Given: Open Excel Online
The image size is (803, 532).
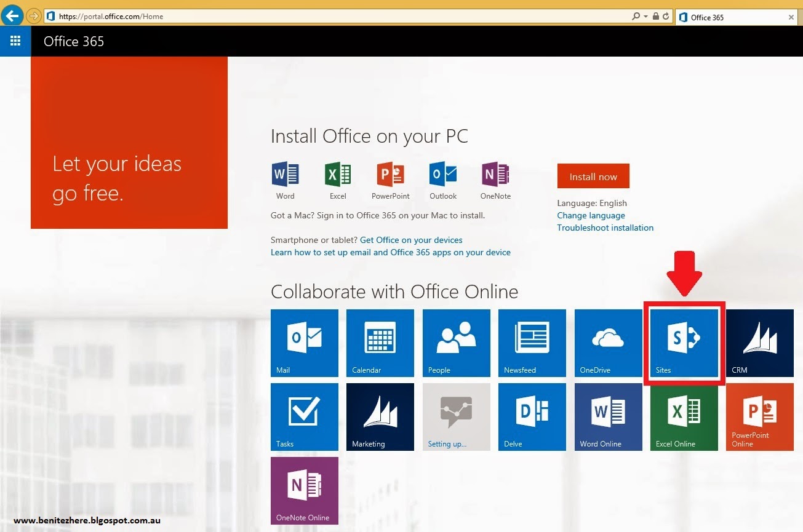Looking at the screenshot, I should tap(684, 416).
